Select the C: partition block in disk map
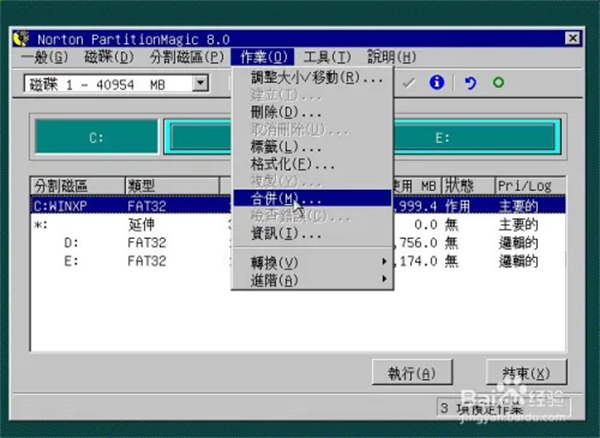This screenshot has width=600, height=438. click(x=96, y=137)
